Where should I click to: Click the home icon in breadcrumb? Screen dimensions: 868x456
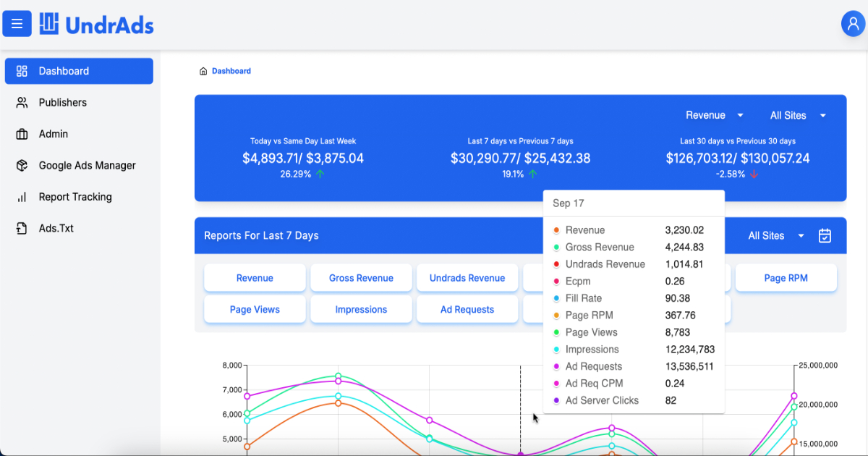203,71
